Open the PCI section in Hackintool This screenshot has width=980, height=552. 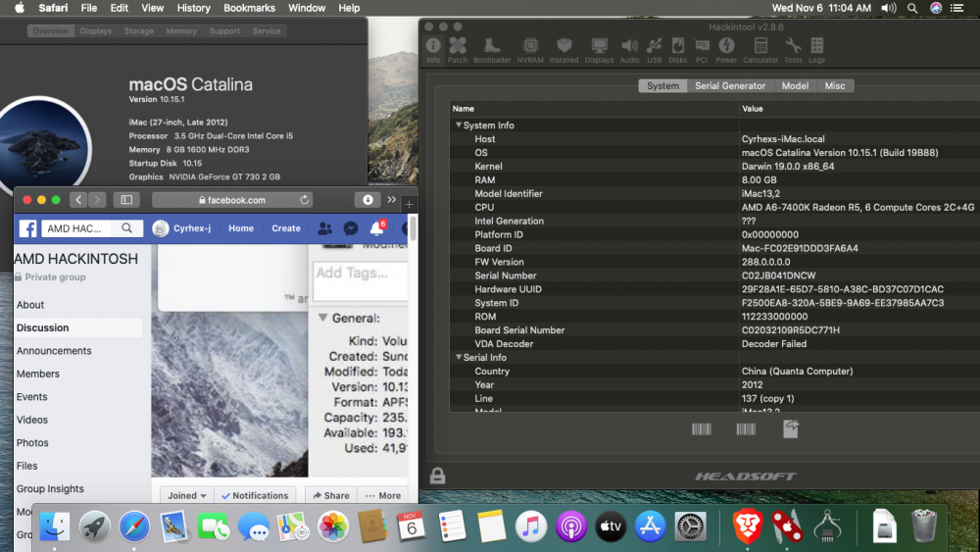702,50
